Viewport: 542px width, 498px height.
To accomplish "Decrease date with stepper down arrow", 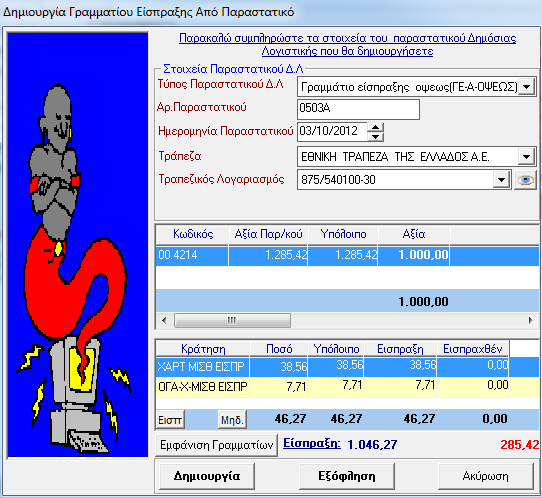I will pos(375,137).
